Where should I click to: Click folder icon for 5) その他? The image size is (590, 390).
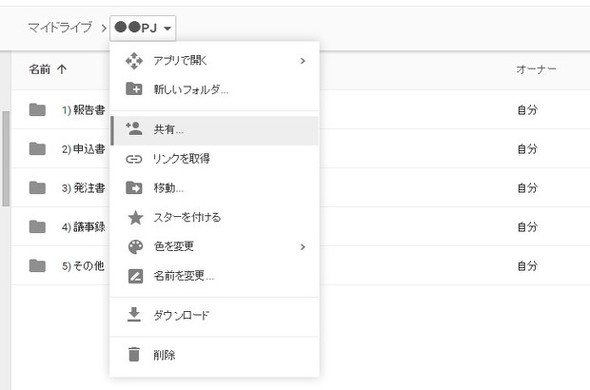(37, 266)
